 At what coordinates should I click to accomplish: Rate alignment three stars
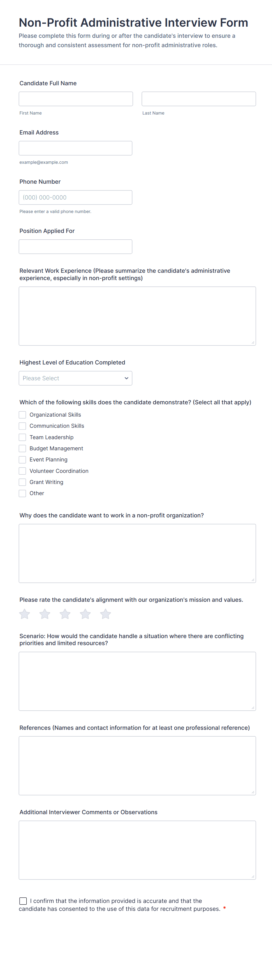65,614
